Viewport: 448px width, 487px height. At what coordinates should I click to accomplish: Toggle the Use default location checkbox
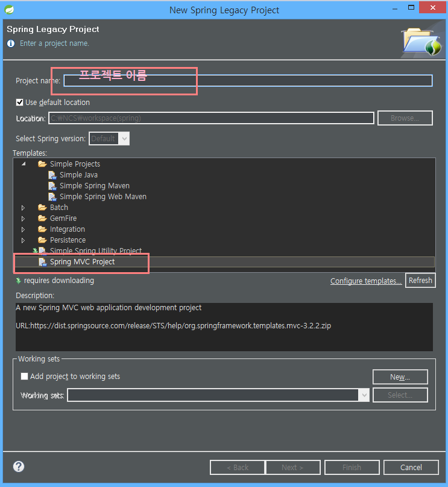(x=19, y=103)
